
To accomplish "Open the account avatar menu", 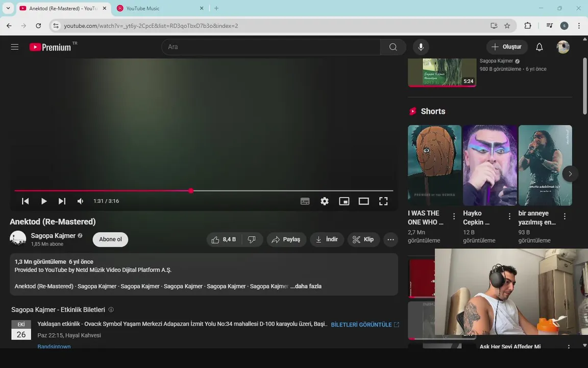I will point(563,47).
